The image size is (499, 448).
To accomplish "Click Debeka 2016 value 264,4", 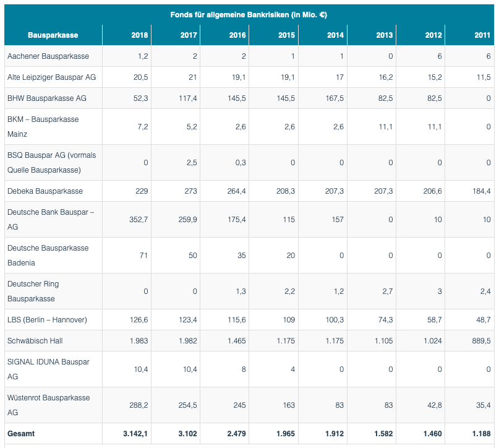I will (x=236, y=191).
